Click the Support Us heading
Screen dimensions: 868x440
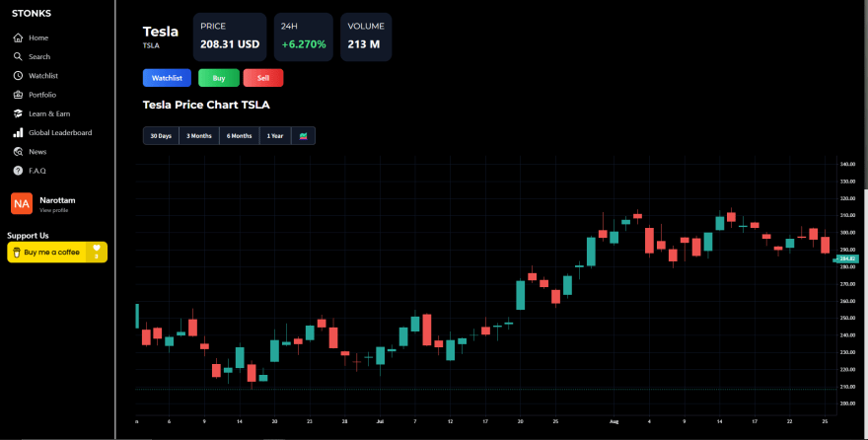point(28,236)
